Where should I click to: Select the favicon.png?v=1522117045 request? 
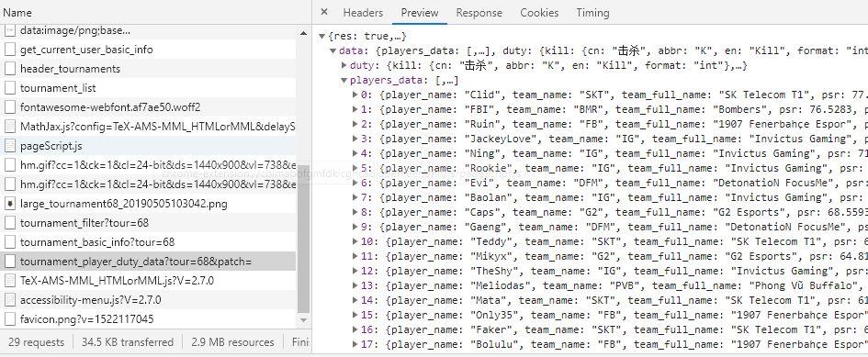pos(148,319)
